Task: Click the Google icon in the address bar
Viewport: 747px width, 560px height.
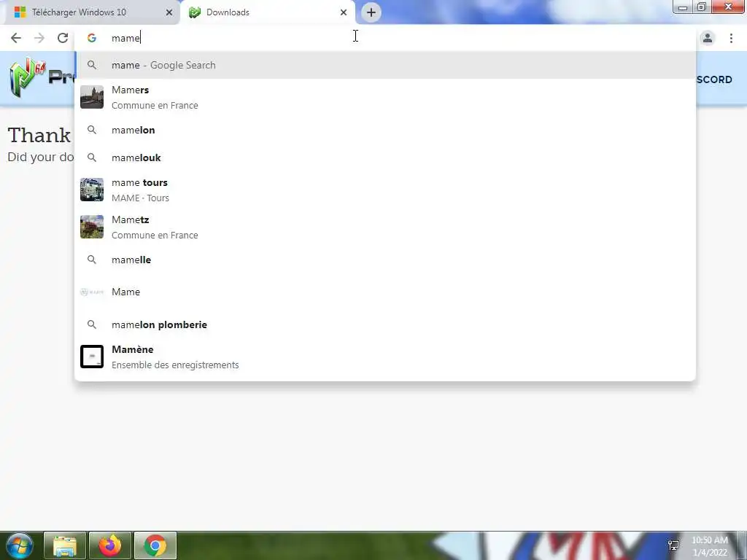Action: coord(92,38)
